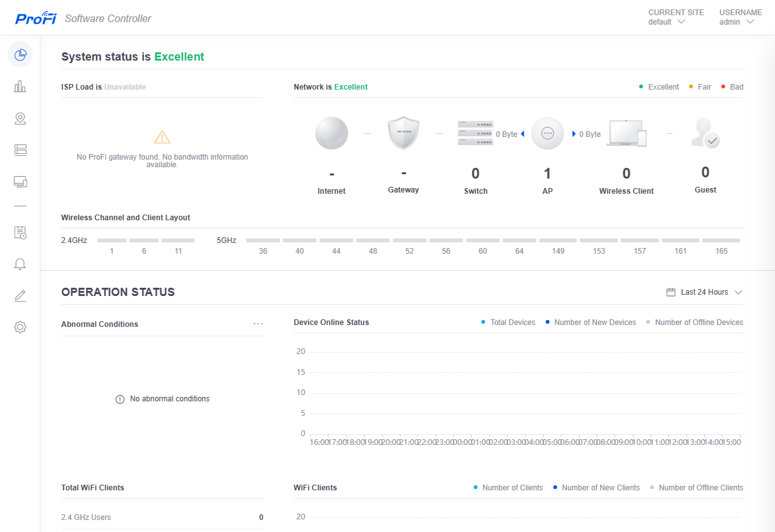Open the clients monitor sidebar icon
775x532 pixels.
tap(20, 182)
